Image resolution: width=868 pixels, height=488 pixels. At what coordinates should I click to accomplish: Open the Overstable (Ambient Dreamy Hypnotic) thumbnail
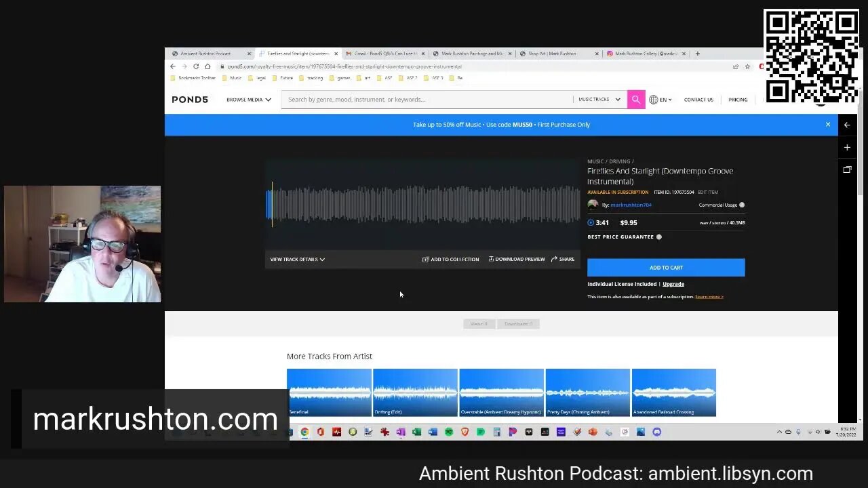[501, 392]
